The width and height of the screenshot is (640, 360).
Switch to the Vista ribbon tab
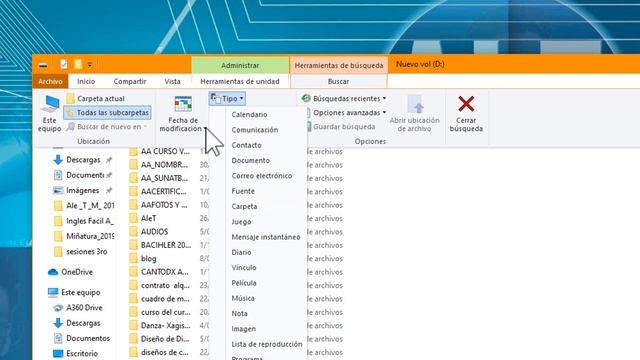(x=172, y=81)
